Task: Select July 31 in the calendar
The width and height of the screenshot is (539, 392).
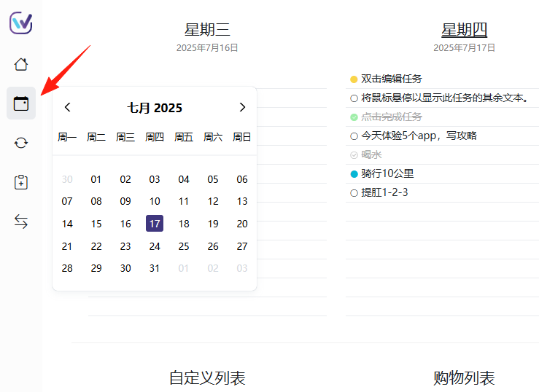Action: 155,268
